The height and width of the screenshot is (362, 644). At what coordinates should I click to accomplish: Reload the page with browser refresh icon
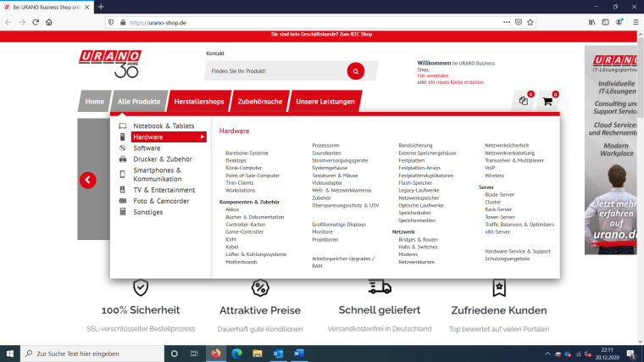36,22
